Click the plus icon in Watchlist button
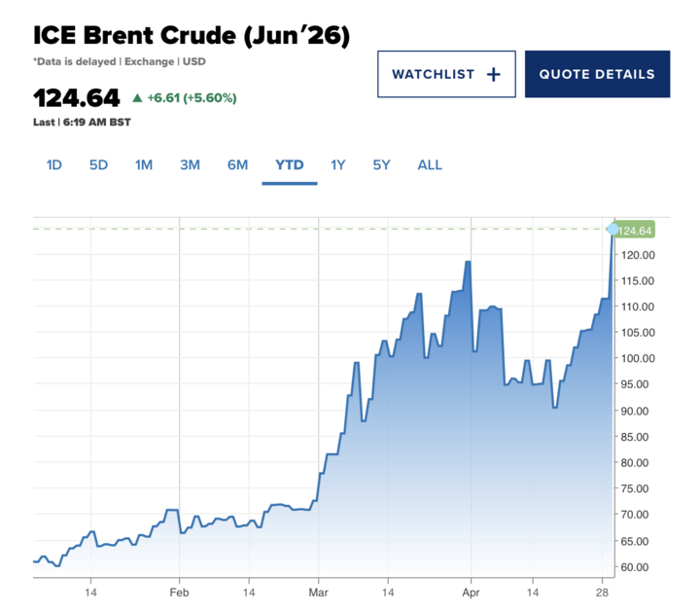The height and width of the screenshot is (612, 700). point(493,74)
